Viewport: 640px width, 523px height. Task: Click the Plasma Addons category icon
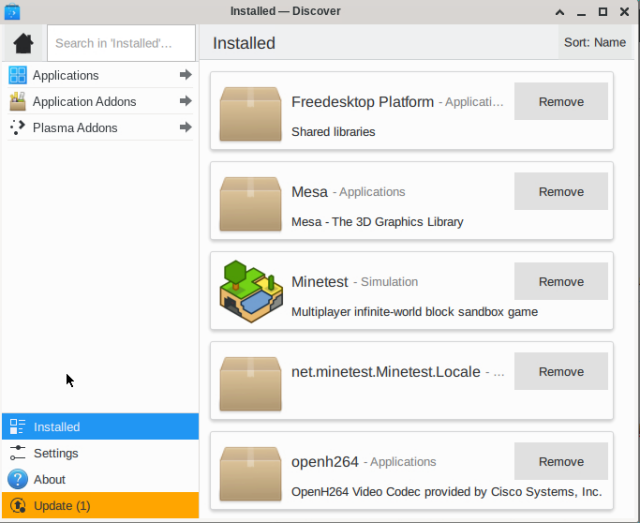[17, 128]
